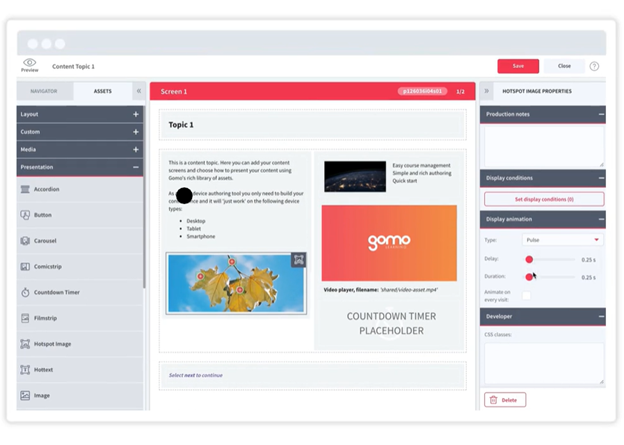Viewport: 624px width, 445px height.
Task: Click the Preview eye icon
Action: [29, 63]
